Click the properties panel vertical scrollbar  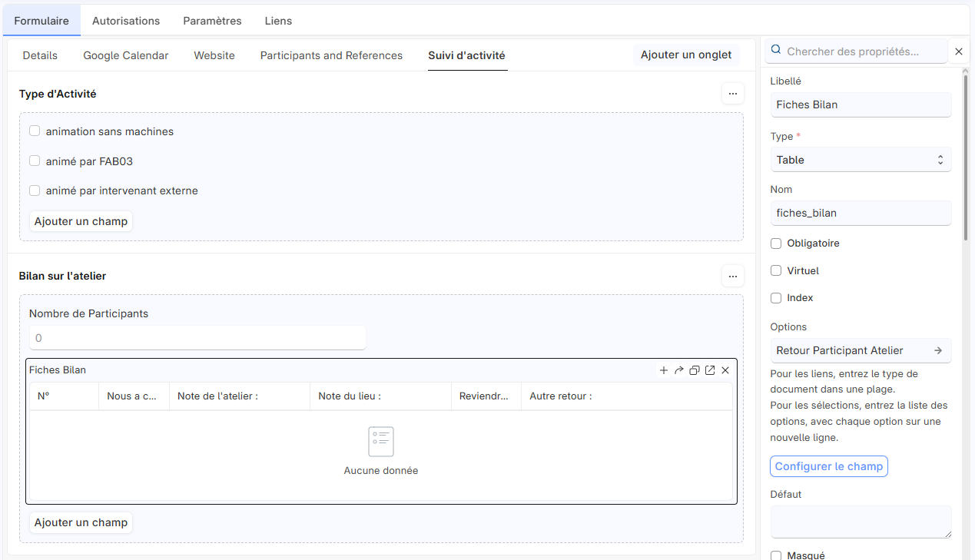965,154
